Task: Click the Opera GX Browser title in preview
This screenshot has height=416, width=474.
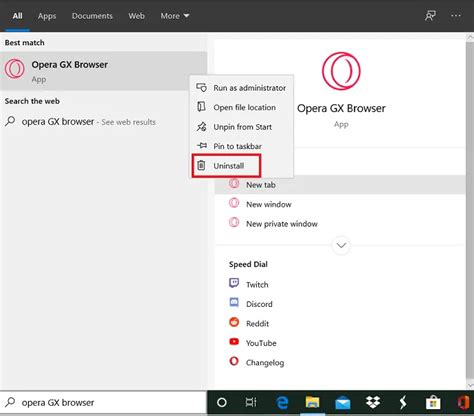Action: pos(341,108)
